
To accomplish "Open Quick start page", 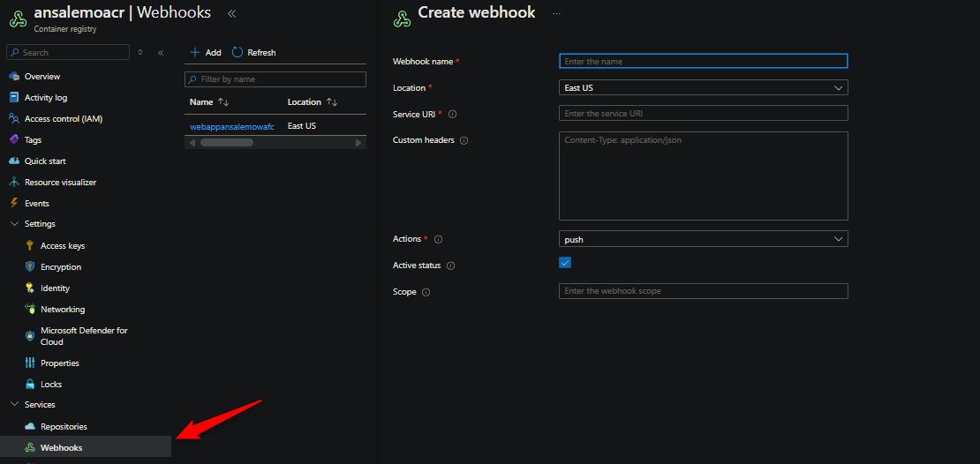I will pyautogui.click(x=44, y=161).
